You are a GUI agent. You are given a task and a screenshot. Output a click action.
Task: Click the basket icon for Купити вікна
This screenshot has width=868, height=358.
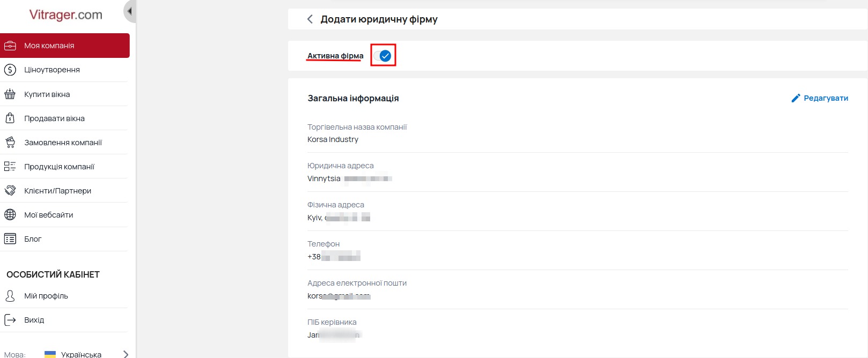click(10, 94)
